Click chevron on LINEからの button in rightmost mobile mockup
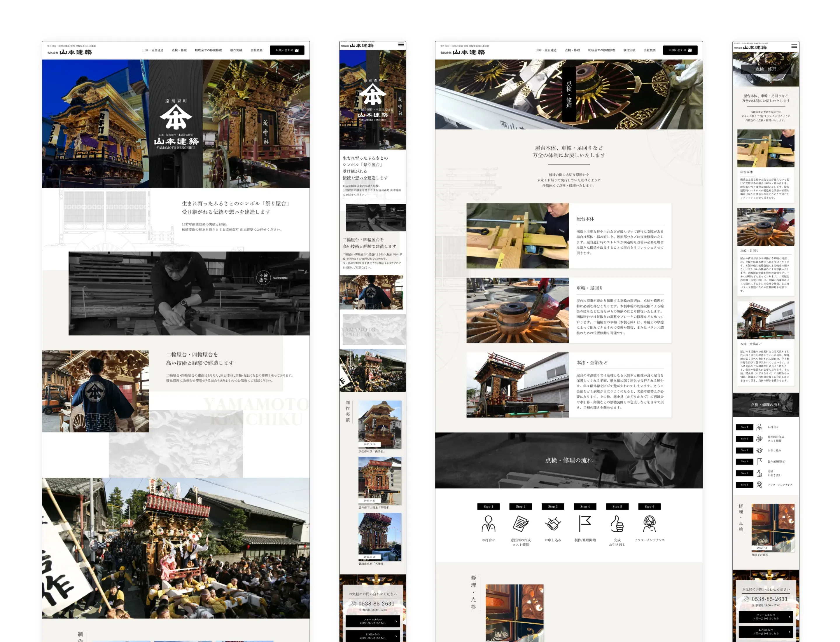840x642 pixels. 789,631
